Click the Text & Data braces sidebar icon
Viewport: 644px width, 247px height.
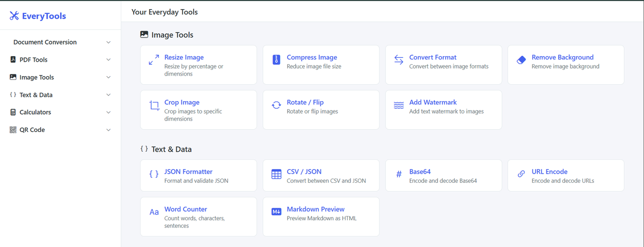click(13, 95)
